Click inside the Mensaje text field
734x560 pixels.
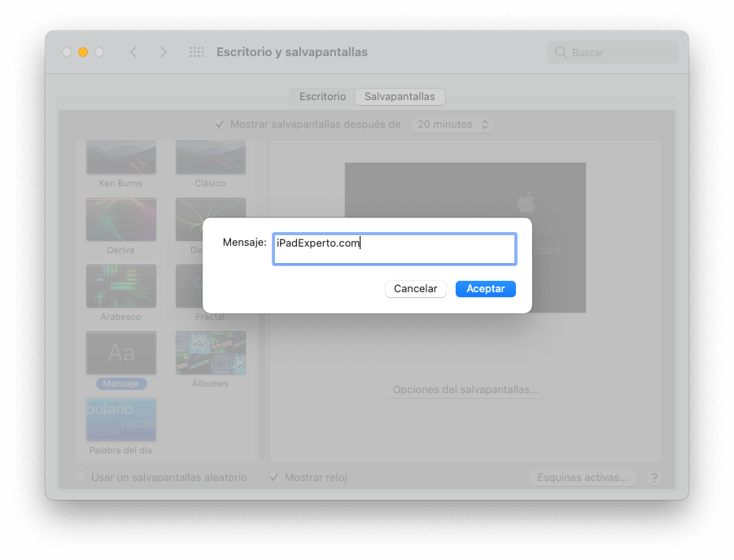pyautogui.click(x=394, y=249)
